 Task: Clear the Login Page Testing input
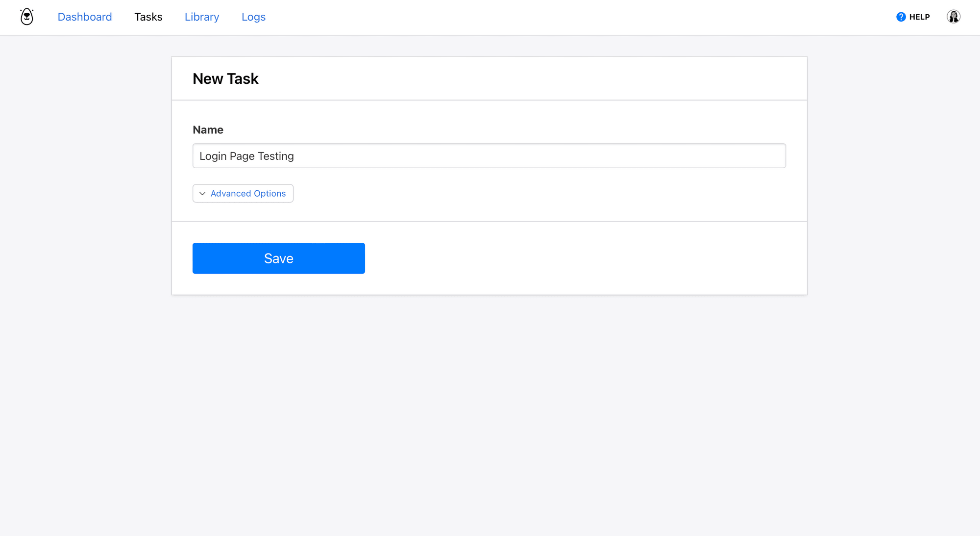point(490,156)
